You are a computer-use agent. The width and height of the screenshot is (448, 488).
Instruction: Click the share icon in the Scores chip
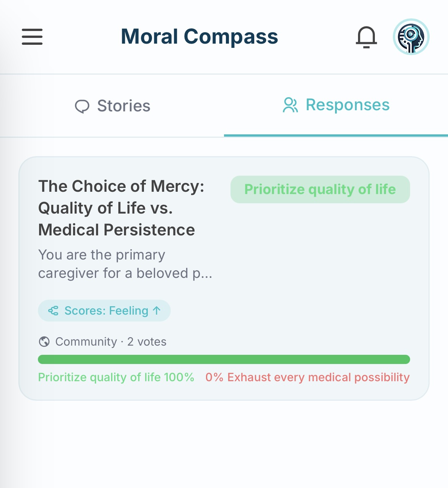(x=53, y=310)
